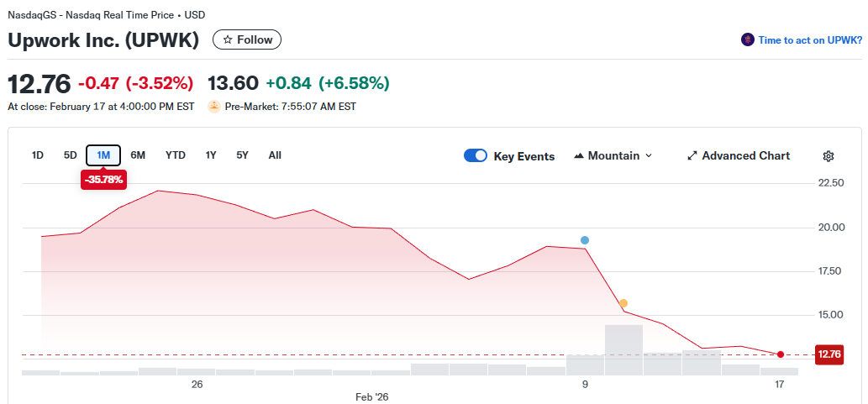Toggle the Key Events switch off
The image size is (868, 404).
(476, 156)
